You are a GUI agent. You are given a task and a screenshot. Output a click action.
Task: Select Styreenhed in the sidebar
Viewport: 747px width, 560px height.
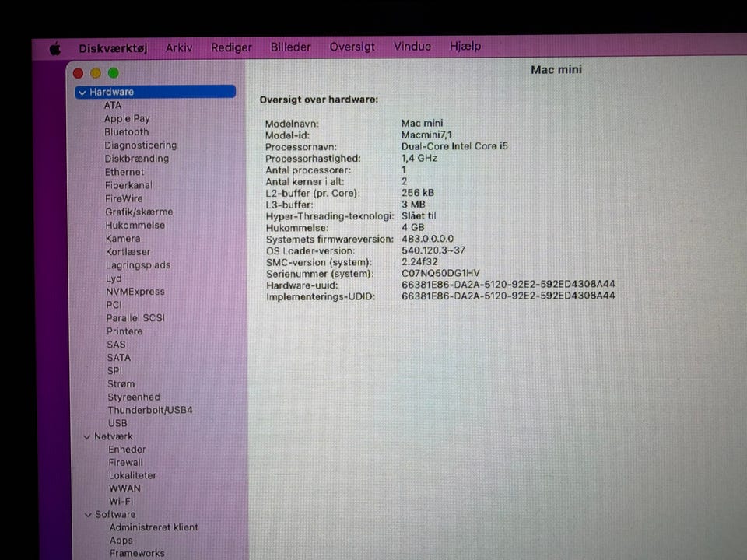pos(134,397)
